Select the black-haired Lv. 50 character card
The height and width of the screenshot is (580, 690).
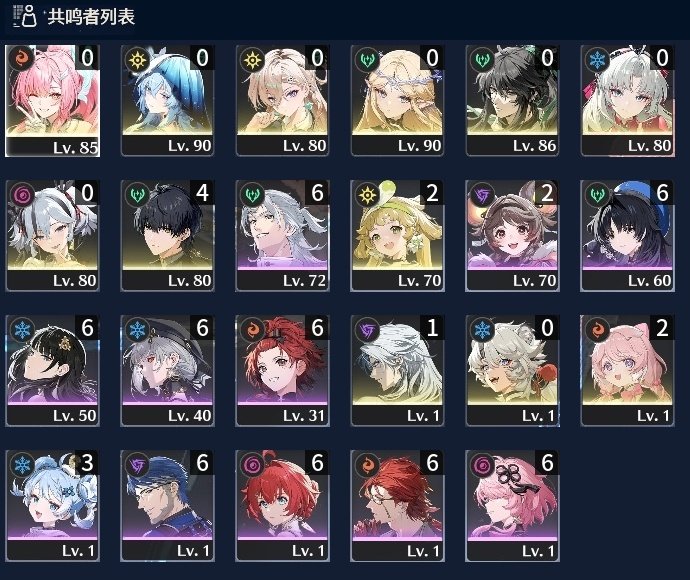point(52,371)
